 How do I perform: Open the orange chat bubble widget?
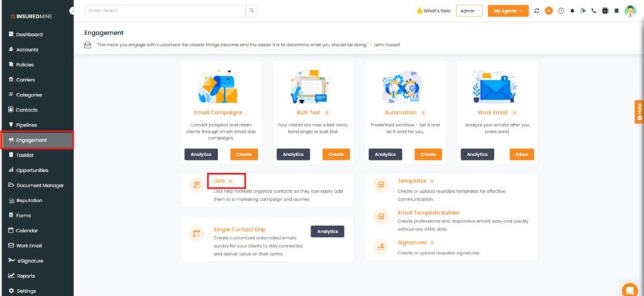pos(629,289)
